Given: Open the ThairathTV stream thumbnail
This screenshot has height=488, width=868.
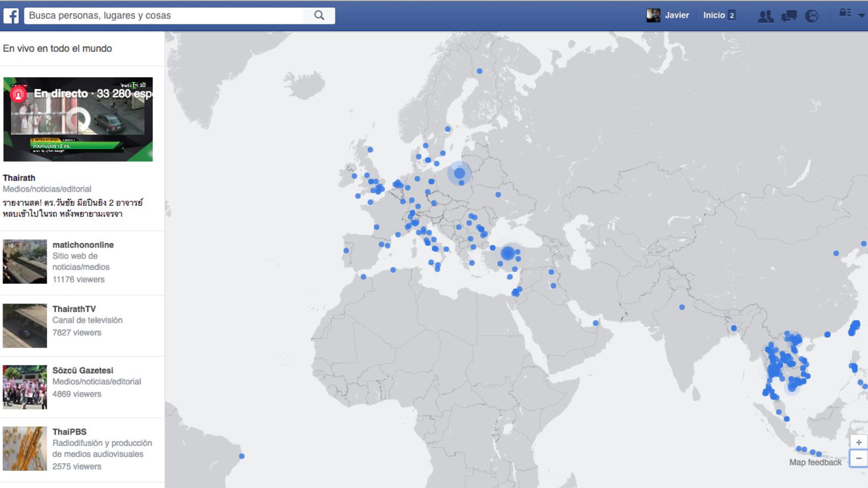Looking at the screenshot, I should point(24,325).
